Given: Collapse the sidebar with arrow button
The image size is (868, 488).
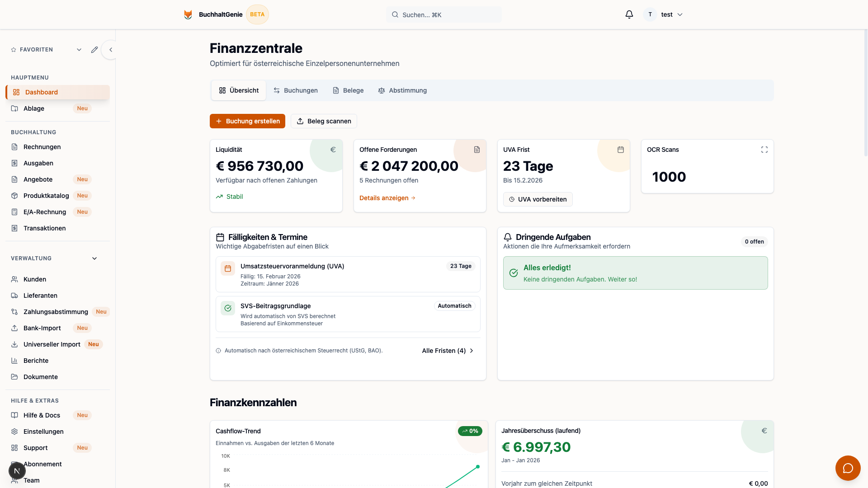Looking at the screenshot, I should tap(110, 50).
